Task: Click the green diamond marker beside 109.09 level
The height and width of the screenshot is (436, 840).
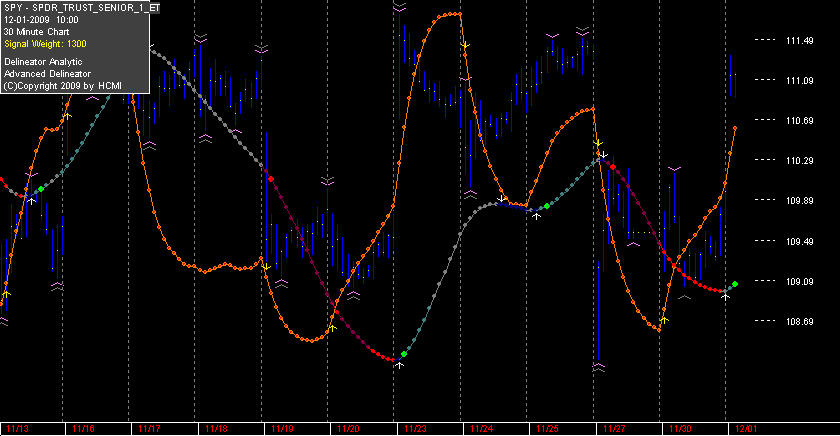Action: click(x=735, y=284)
